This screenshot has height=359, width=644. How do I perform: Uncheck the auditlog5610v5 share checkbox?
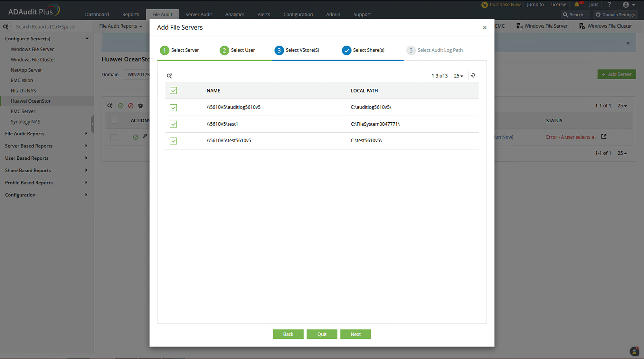click(x=173, y=108)
